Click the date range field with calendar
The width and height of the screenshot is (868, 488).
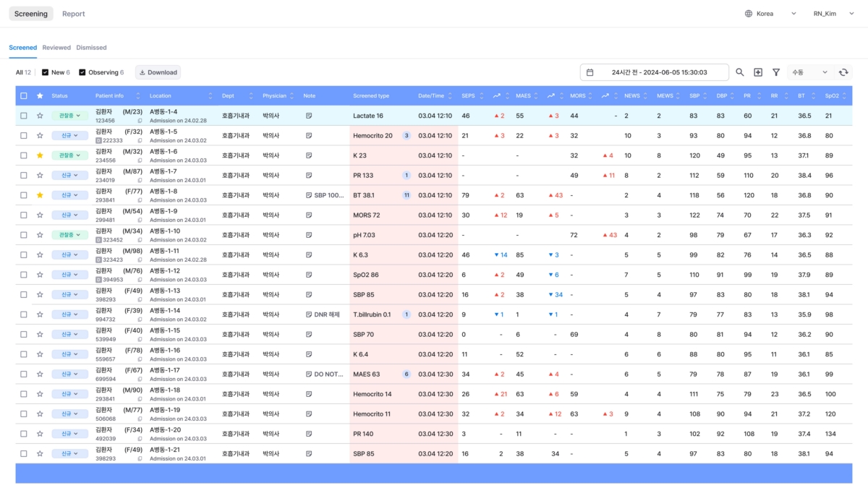654,72
